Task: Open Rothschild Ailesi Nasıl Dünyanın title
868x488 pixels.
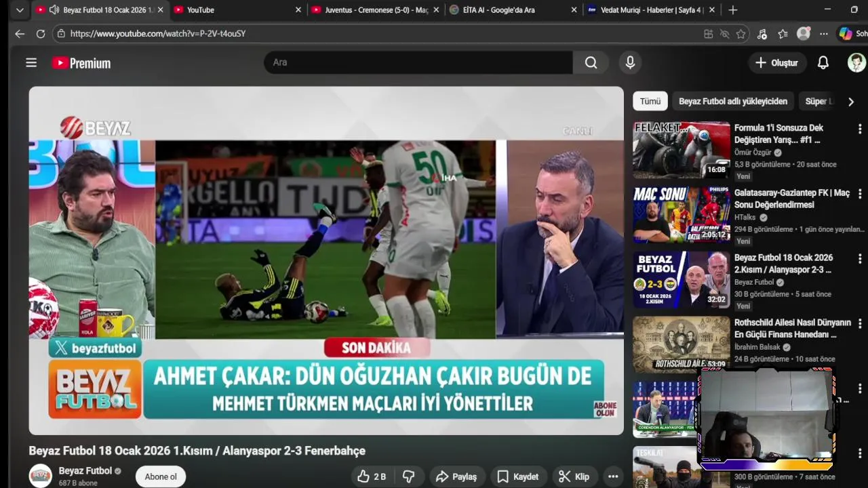Action: click(792, 329)
